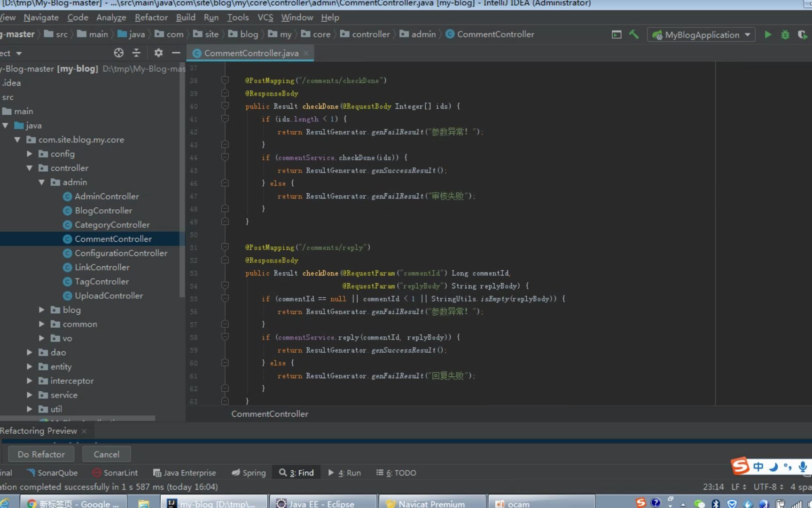
Task: Open the MyBlogApplication run configuration dropdown
Action: [748, 34]
